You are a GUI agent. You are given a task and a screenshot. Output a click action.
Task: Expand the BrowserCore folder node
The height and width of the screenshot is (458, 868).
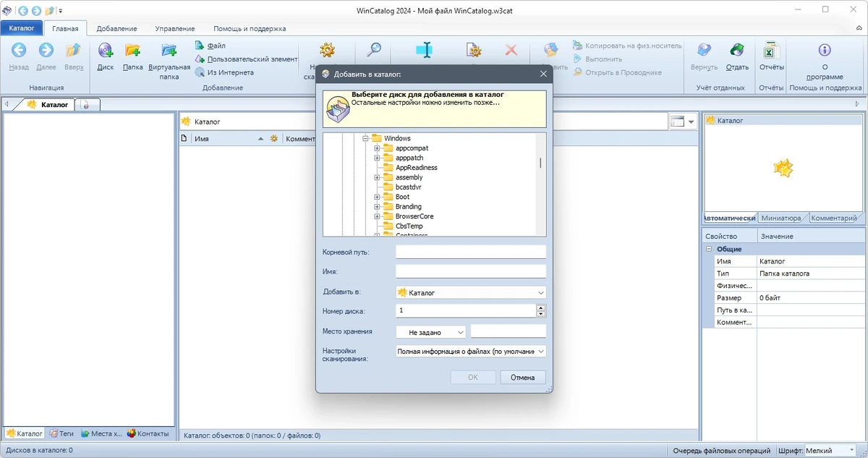click(378, 216)
